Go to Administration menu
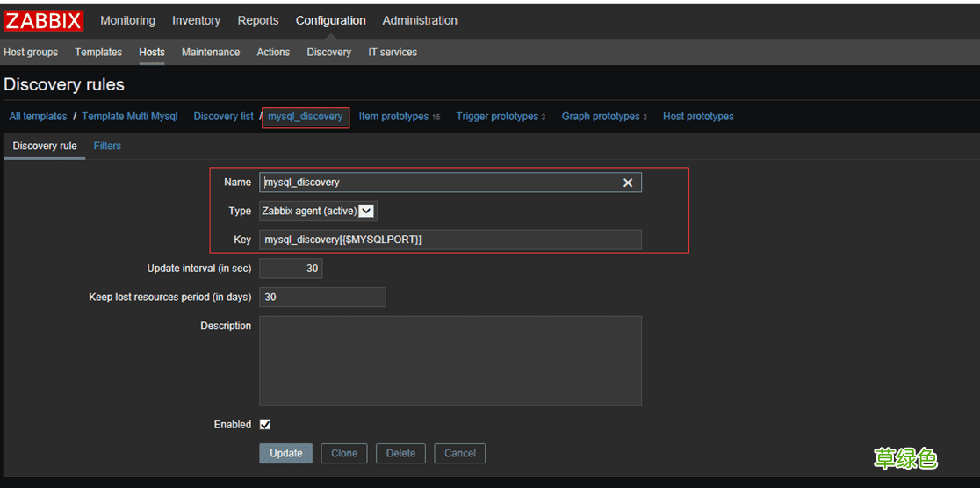The image size is (980, 488). click(420, 20)
